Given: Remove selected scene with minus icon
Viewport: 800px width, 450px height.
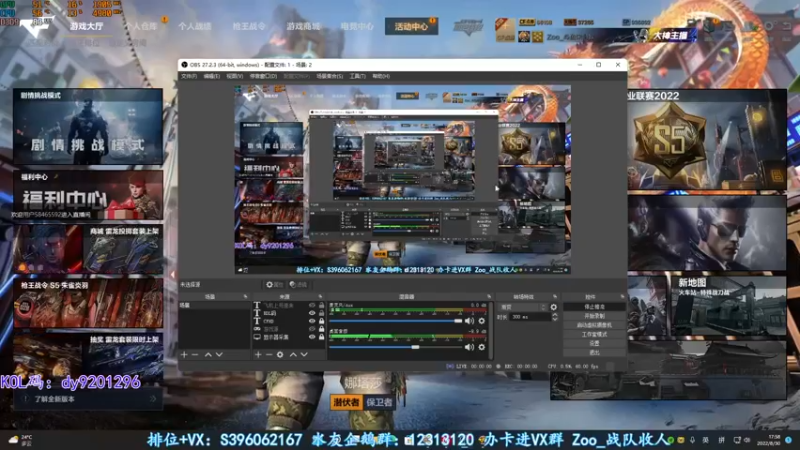Looking at the screenshot, I should pos(195,354).
